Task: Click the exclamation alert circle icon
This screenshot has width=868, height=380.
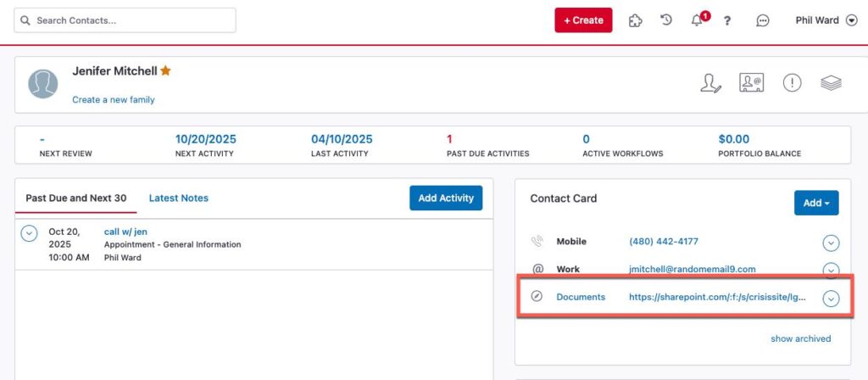Action: tap(792, 83)
